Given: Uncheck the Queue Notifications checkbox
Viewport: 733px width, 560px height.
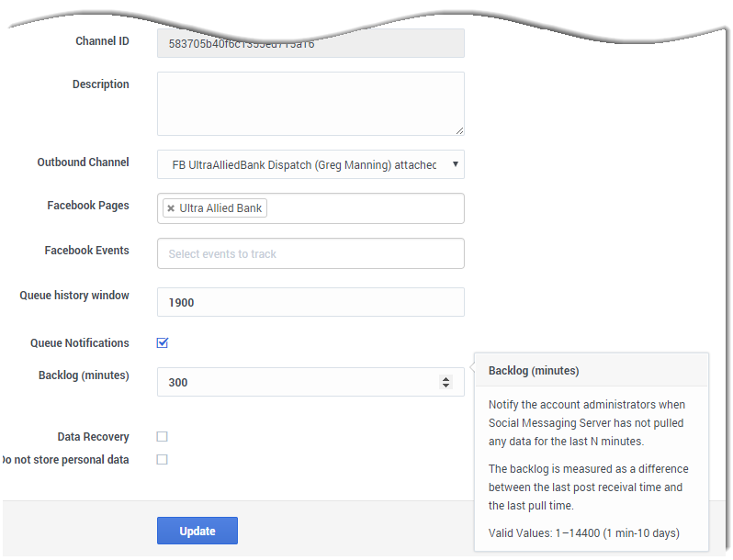Looking at the screenshot, I should pos(163,342).
